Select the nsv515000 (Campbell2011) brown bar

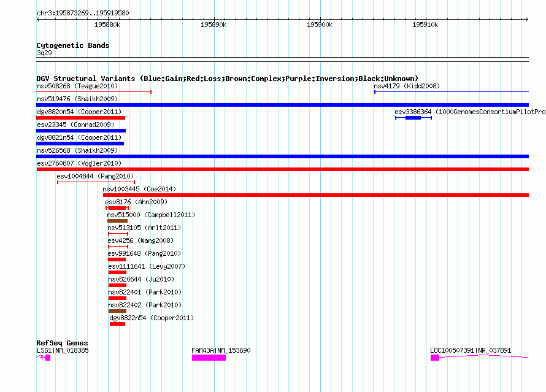[x=117, y=221]
